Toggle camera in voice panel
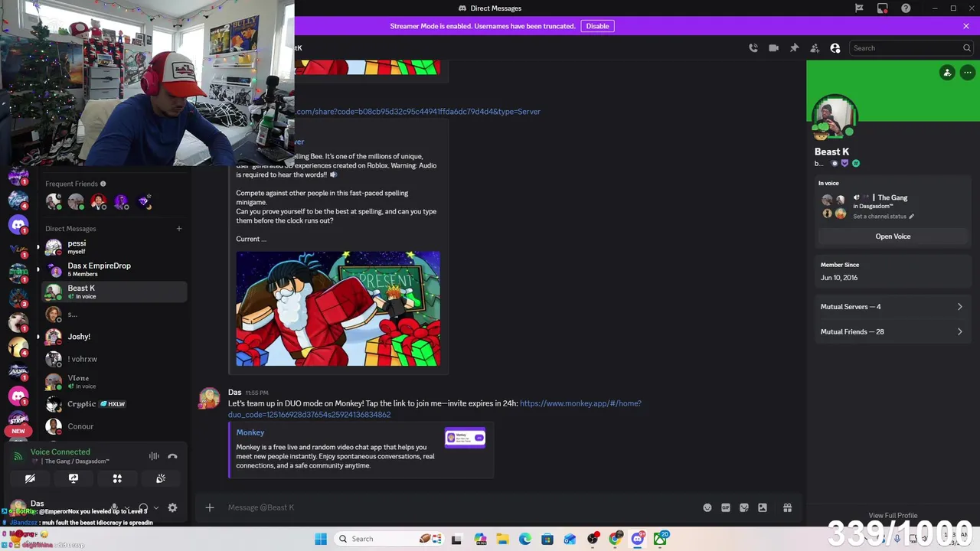 (x=30, y=478)
